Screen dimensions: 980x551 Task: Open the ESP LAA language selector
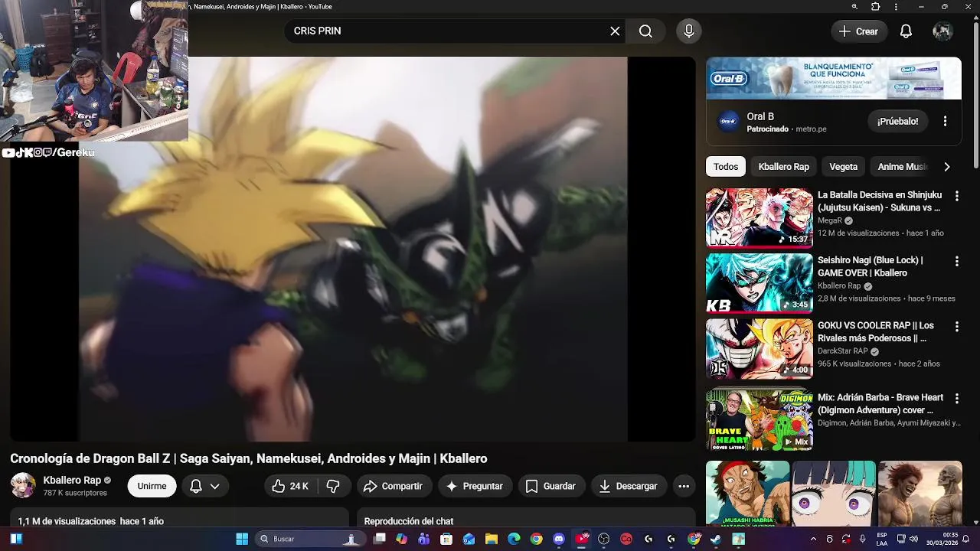point(882,539)
